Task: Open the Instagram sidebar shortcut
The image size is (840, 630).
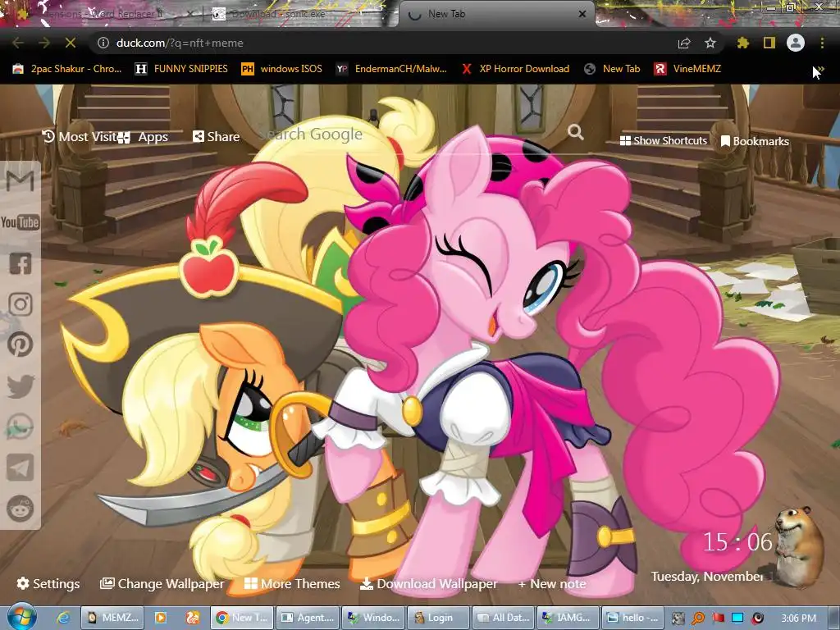Action: pos(21,304)
